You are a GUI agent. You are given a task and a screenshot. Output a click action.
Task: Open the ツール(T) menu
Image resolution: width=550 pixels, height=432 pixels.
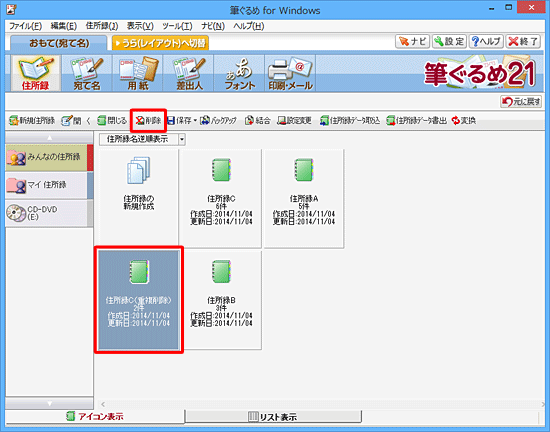click(177, 26)
